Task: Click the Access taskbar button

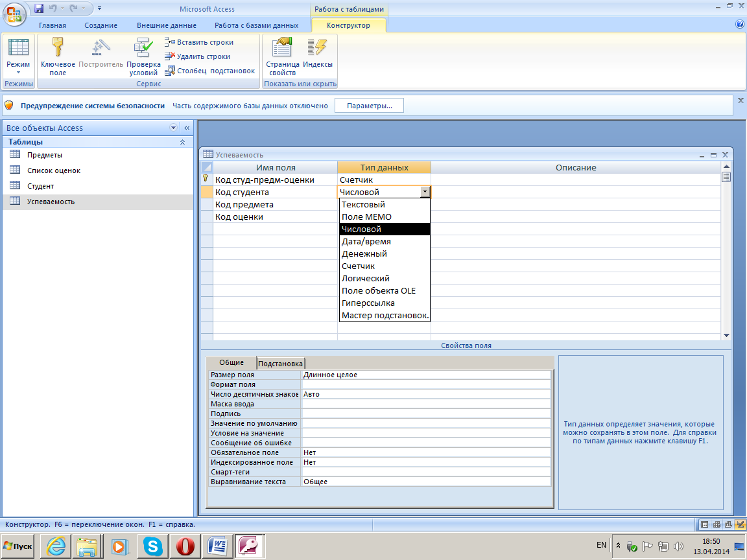Action: pos(249,546)
